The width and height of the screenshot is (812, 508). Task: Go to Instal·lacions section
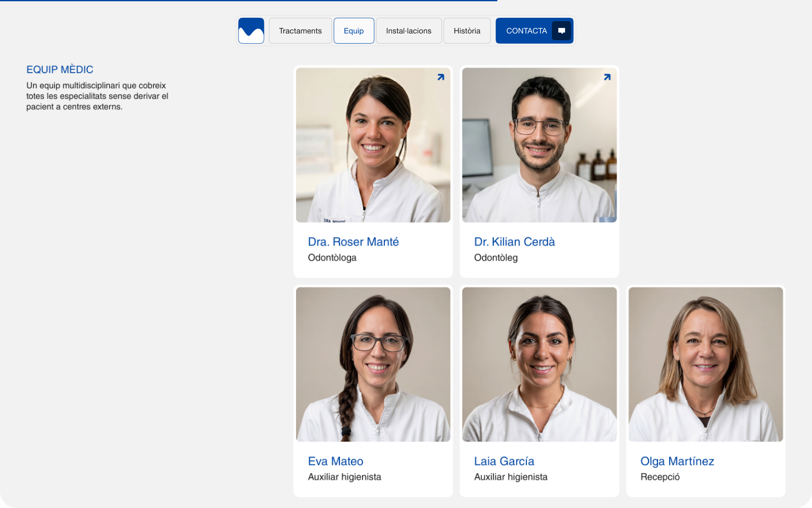click(x=409, y=30)
